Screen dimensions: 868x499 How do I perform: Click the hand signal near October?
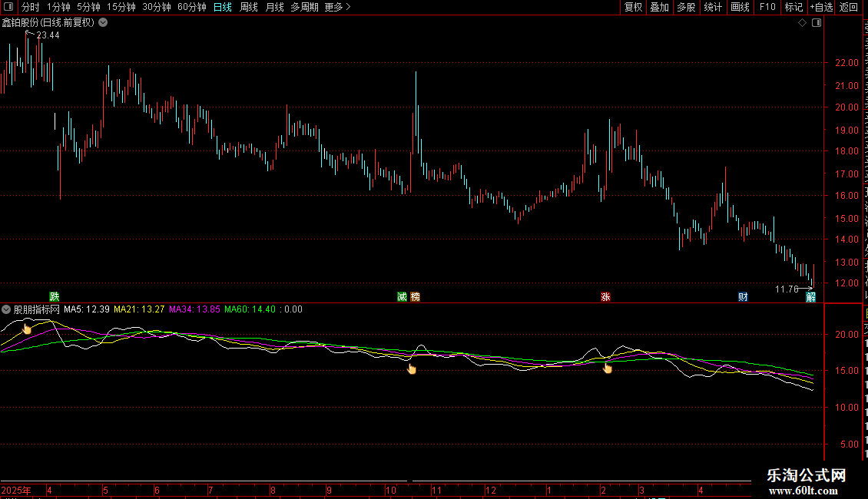[x=411, y=369]
